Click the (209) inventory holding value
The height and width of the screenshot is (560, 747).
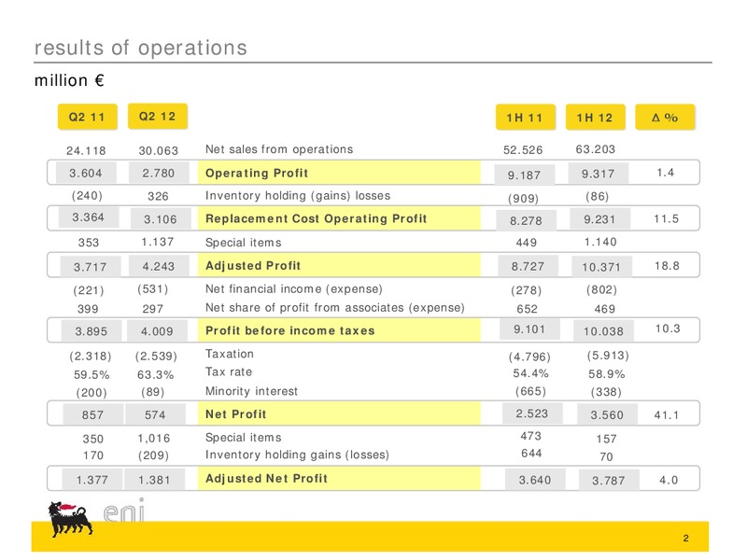[x=153, y=455]
